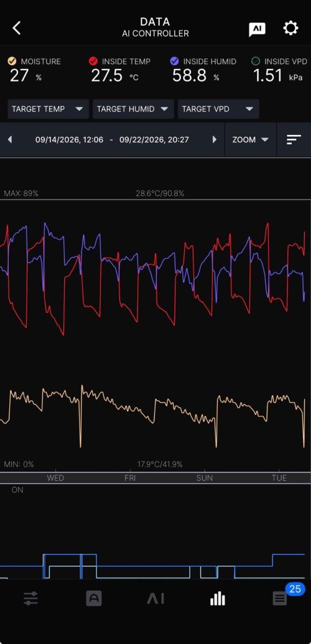Tap the FRI marker on the time axis
311x644 pixels.
click(x=130, y=478)
